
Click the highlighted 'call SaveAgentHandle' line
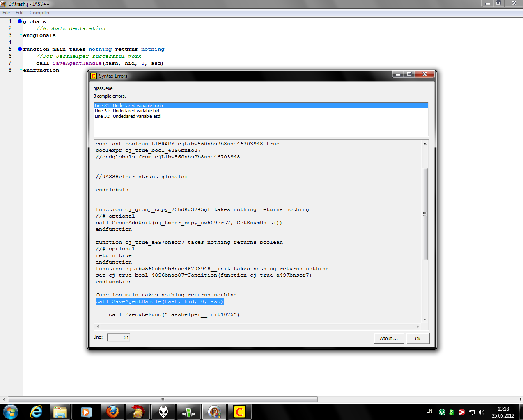[160, 301]
